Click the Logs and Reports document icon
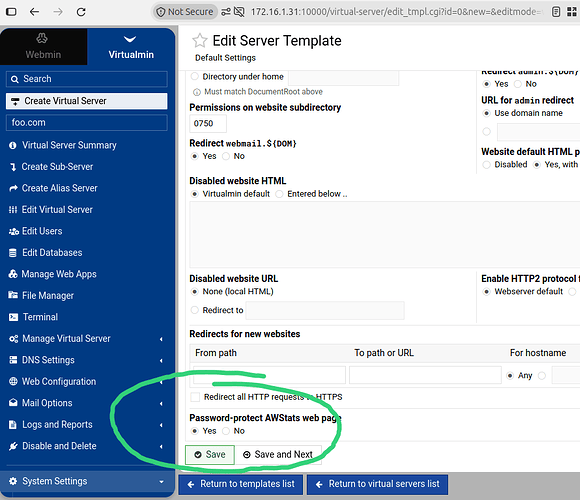The image size is (580, 500). 13,425
